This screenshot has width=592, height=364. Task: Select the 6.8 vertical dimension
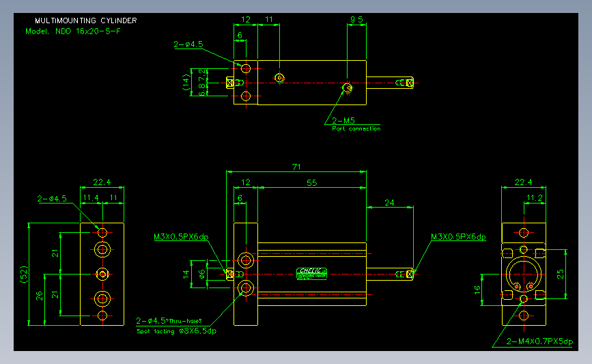tap(202, 89)
